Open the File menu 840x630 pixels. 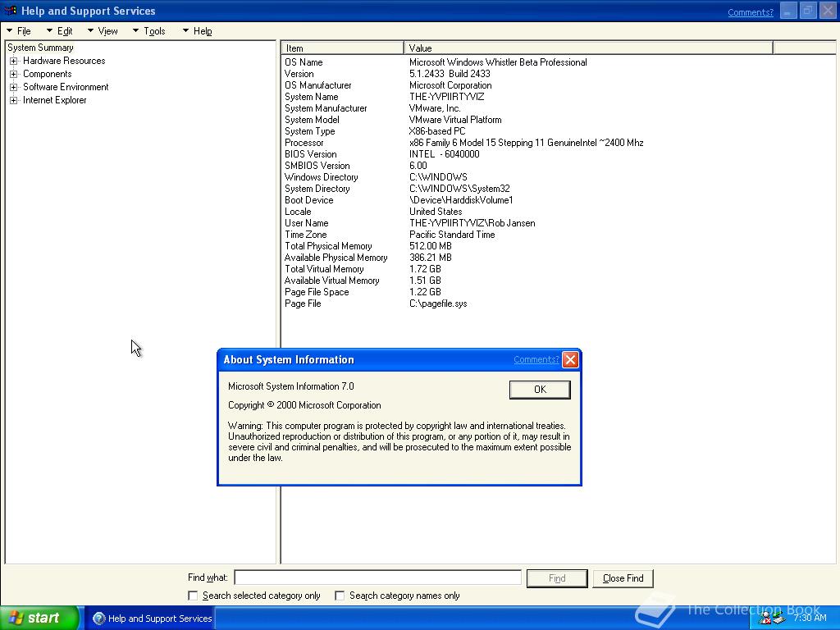[19, 31]
